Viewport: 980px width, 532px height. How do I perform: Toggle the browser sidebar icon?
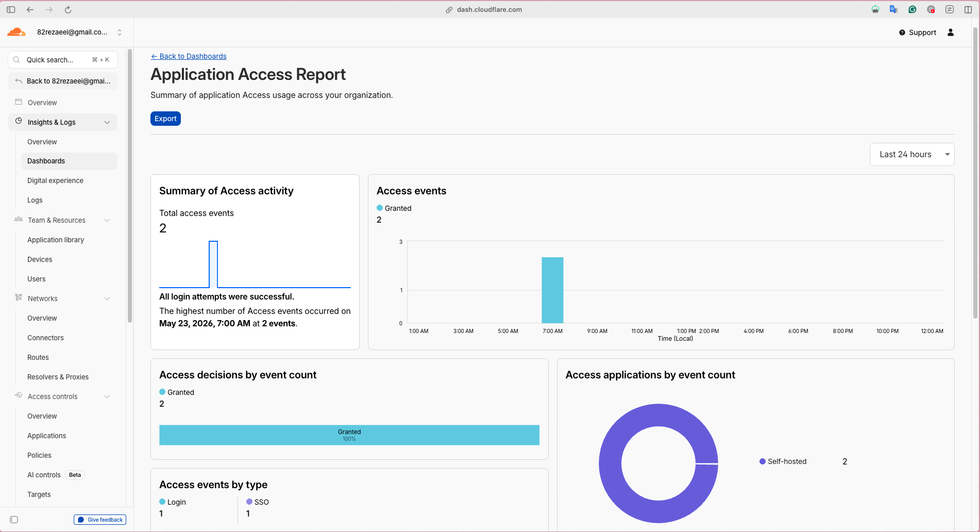tap(11, 9)
